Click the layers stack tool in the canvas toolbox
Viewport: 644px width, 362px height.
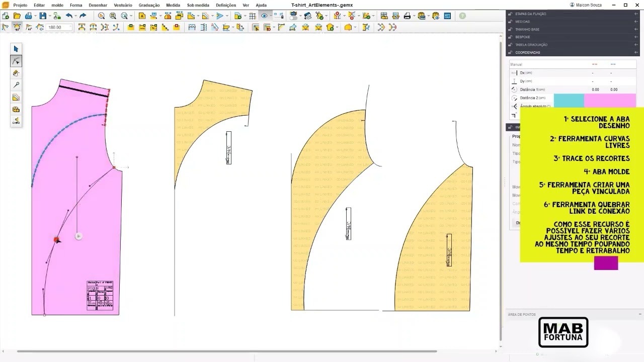pyautogui.click(x=16, y=97)
